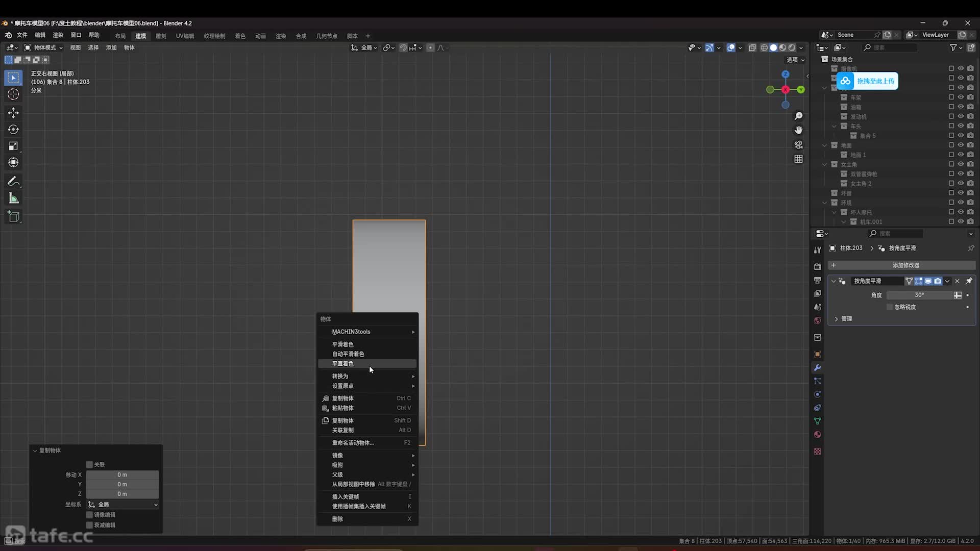This screenshot has height=551, width=980.
Task: Open the Particles properties tab
Action: click(817, 381)
